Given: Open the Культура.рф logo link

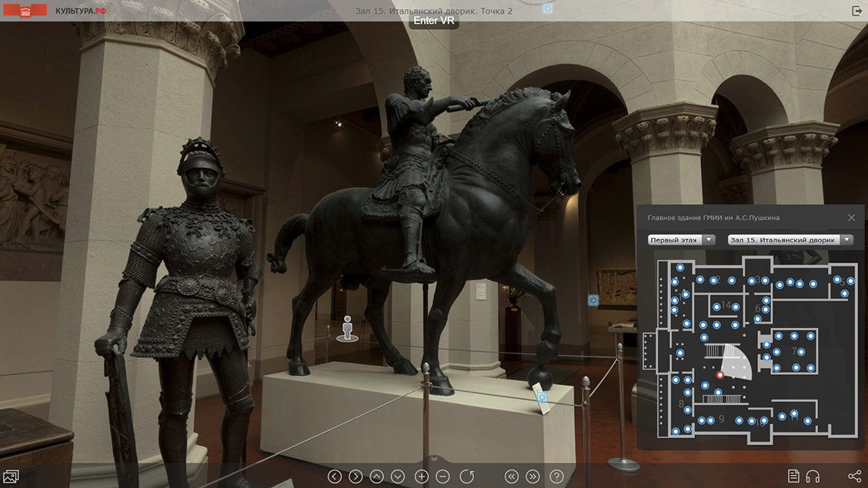Looking at the screenshot, I should 81,11.
